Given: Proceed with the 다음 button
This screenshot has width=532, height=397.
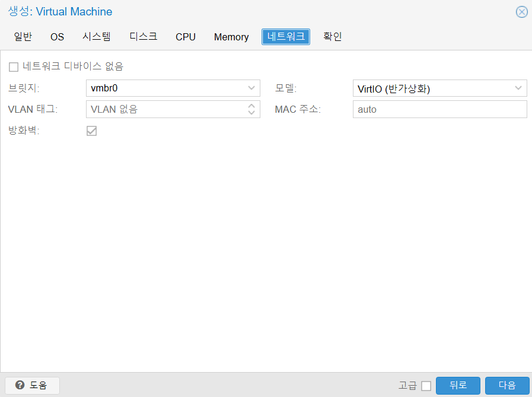Looking at the screenshot, I should pos(507,385).
